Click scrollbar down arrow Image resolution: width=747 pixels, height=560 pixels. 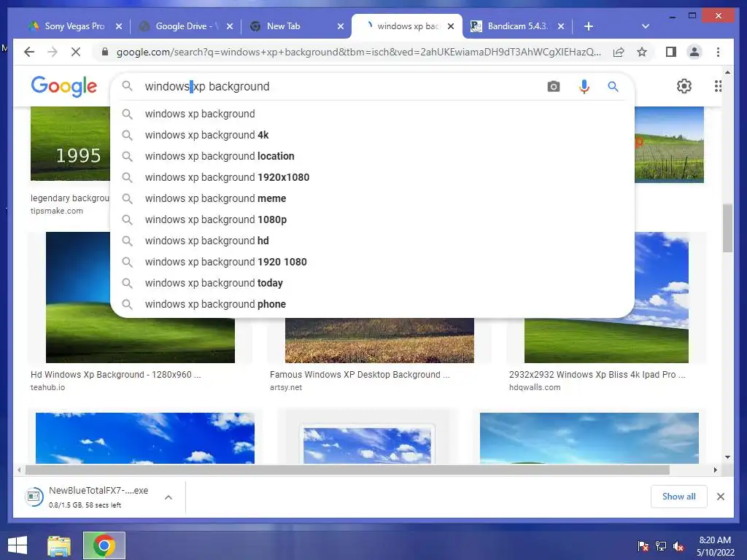[727, 457]
